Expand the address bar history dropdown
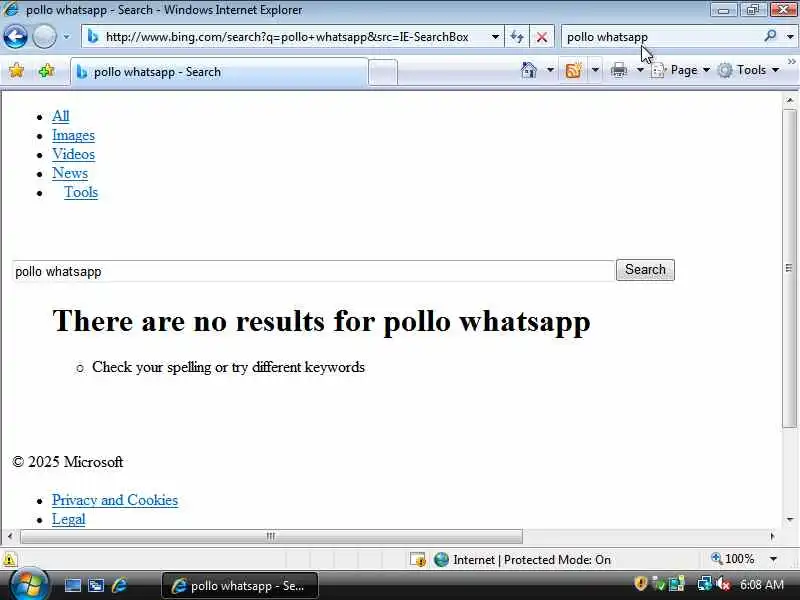 pyautogui.click(x=495, y=37)
